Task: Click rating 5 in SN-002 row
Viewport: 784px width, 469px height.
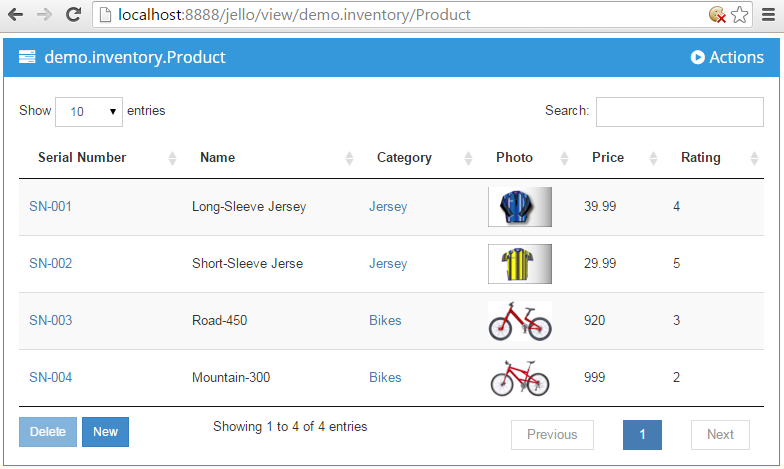Action: [x=676, y=264]
